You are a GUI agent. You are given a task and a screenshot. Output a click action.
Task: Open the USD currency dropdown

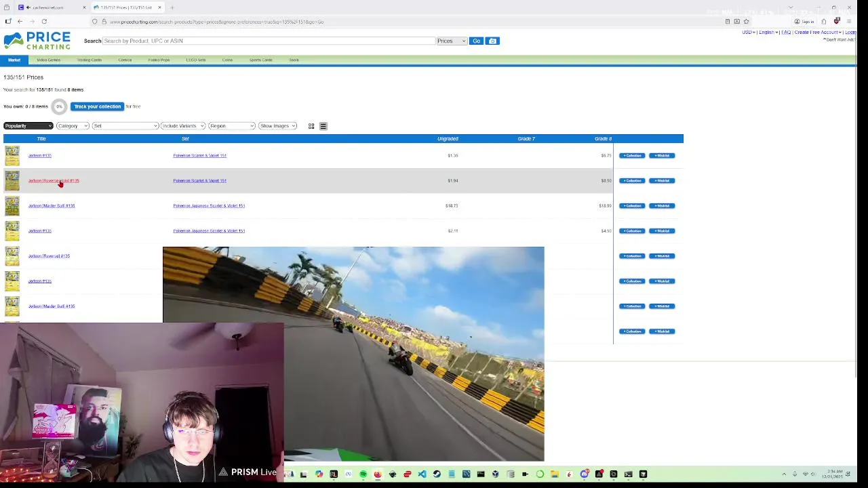(749, 32)
